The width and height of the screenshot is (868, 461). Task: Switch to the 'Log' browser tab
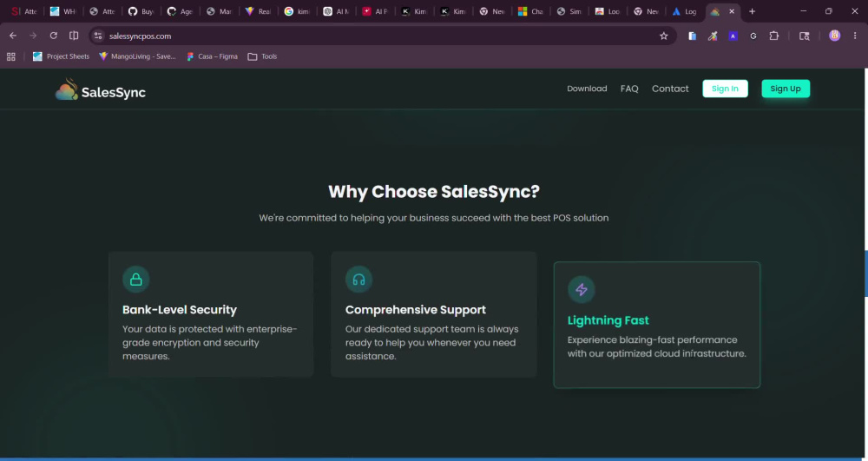685,11
